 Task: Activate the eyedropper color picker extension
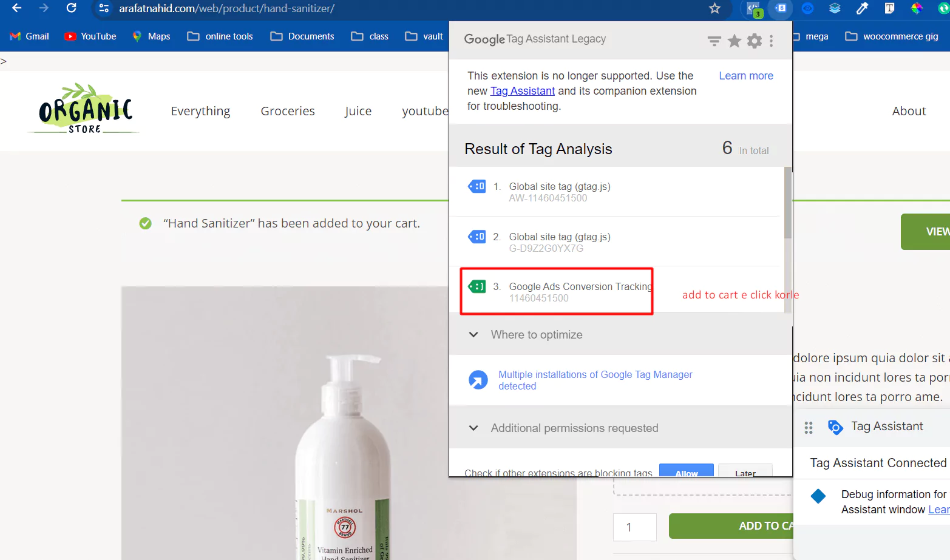click(x=862, y=8)
